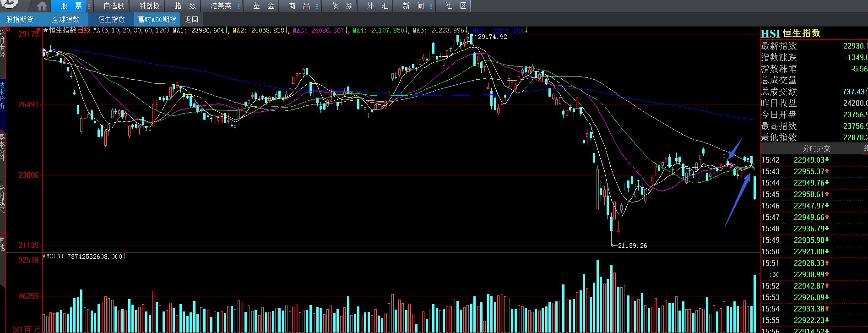Click the app logo in top-left corner
Screen dimensions: 868x333
point(10,4)
